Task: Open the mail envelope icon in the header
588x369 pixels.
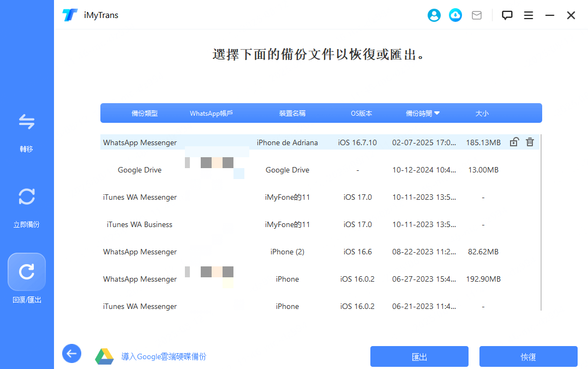Action: 476,15
